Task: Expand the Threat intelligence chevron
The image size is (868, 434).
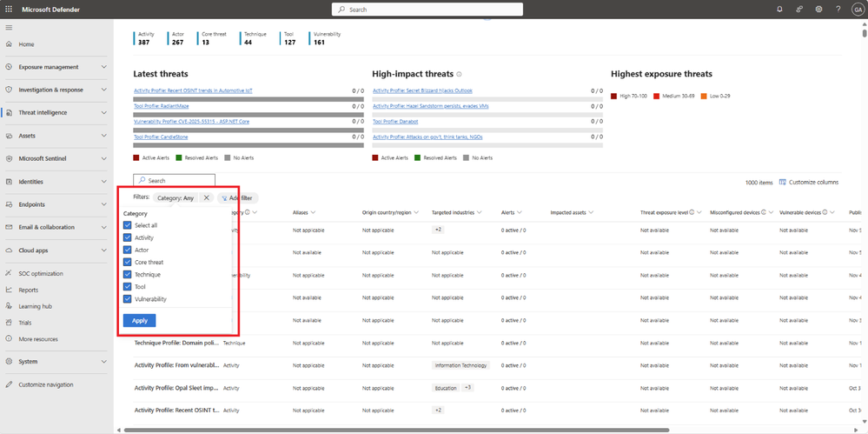Action: [104, 112]
